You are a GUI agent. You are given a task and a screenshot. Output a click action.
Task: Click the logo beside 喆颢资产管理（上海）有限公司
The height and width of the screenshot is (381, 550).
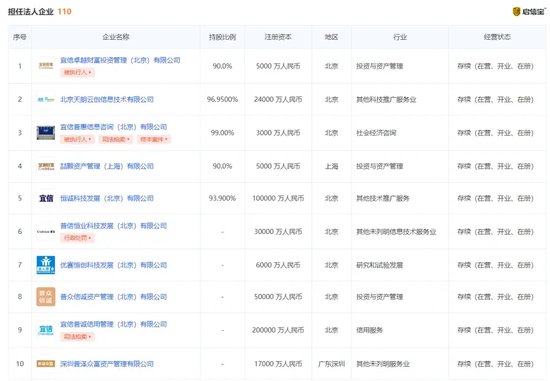(x=46, y=166)
